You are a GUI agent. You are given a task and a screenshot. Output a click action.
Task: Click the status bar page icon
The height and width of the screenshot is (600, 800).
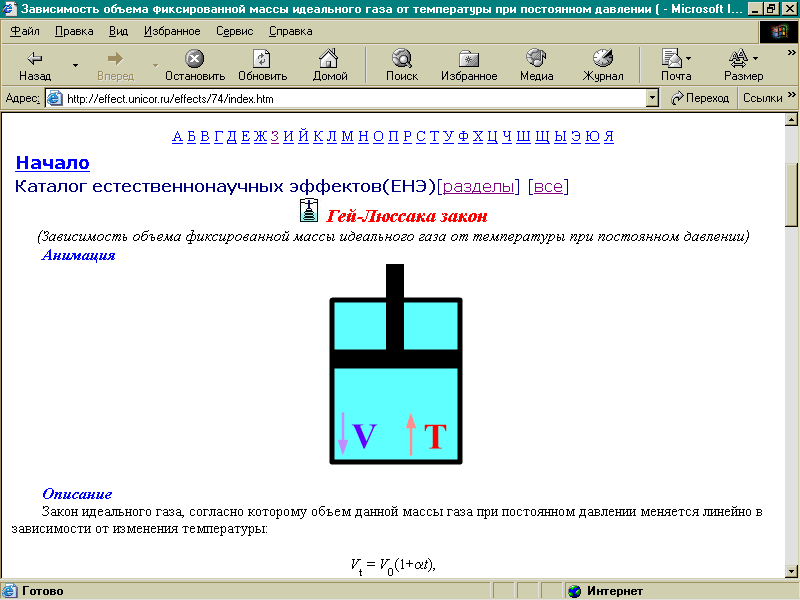click(x=10, y=591)
